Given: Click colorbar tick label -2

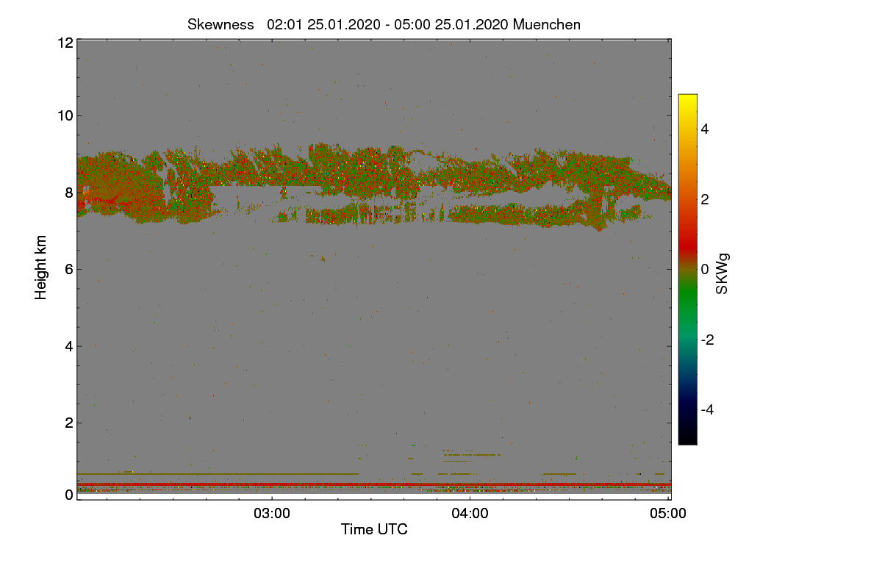Looking at the screenshot, I should point(708,340).
